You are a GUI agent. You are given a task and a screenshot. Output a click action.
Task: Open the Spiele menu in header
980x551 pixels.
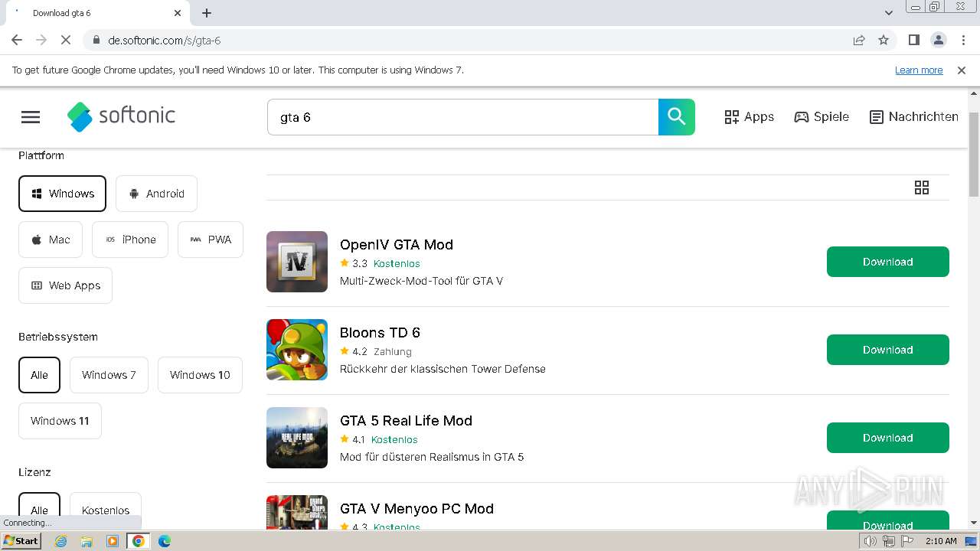click(822, 117)
